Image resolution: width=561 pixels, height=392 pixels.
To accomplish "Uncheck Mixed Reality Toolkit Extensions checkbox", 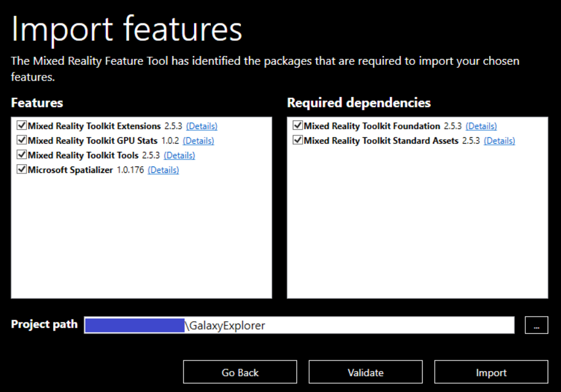I will [x=22, y=126].
